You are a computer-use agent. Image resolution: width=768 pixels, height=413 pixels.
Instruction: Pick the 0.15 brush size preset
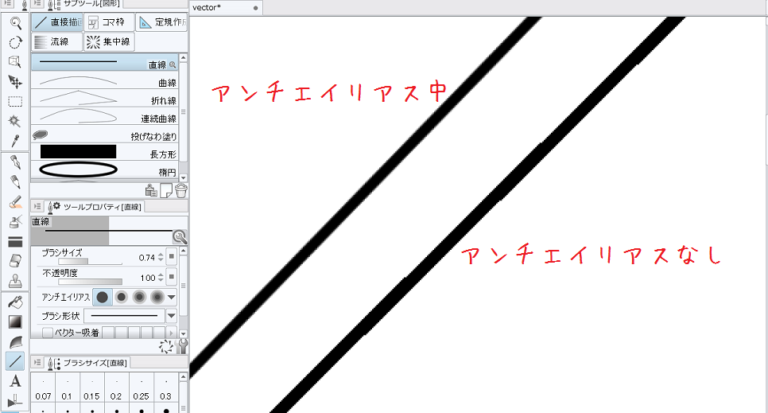pyautogui.click(x=92, y=395)
